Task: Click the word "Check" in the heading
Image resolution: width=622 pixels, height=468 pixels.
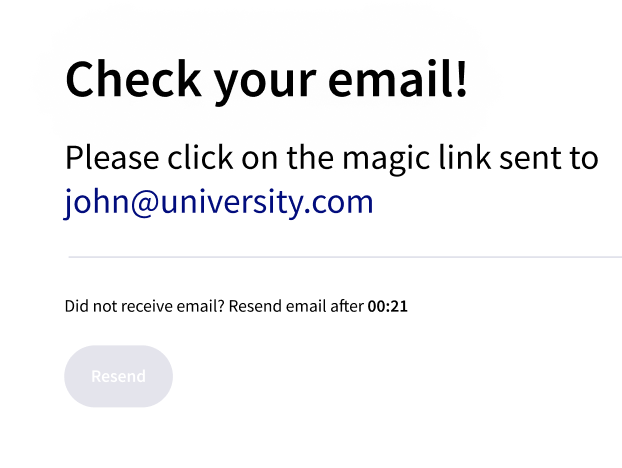Action: tap(129, 79)
